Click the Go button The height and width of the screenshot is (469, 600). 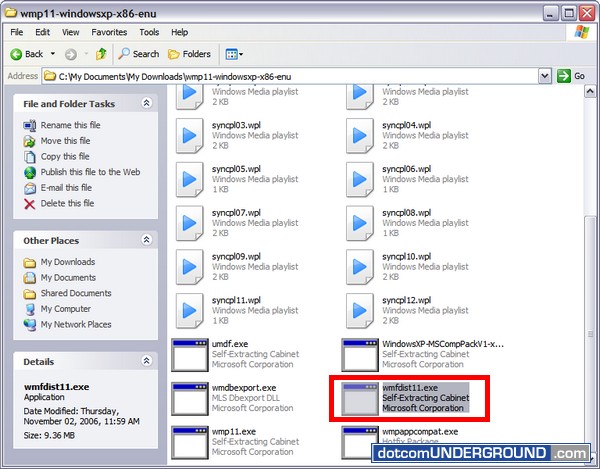coord(571,76)
